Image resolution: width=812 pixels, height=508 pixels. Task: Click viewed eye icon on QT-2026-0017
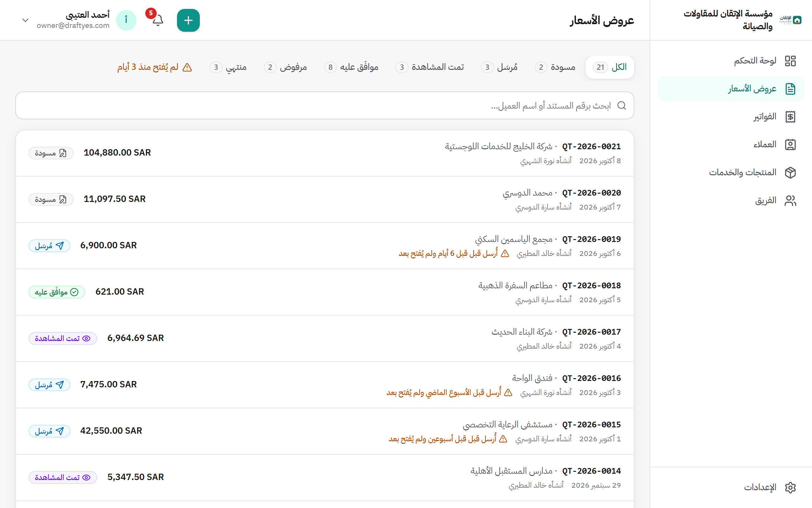(87, 338)
